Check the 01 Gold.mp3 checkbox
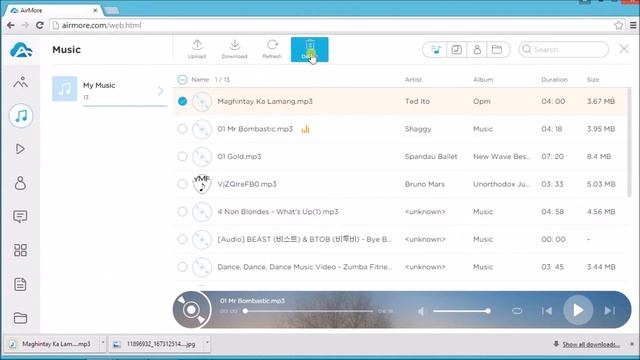 pyautogui.click(x=182, y=156)
